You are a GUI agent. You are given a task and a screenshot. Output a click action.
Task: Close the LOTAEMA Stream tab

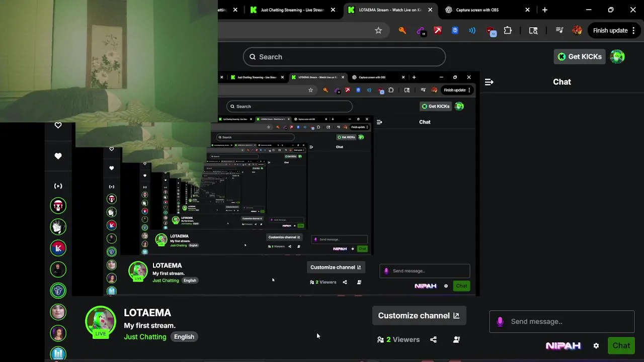pyautogui.click(x=430, y=10)
